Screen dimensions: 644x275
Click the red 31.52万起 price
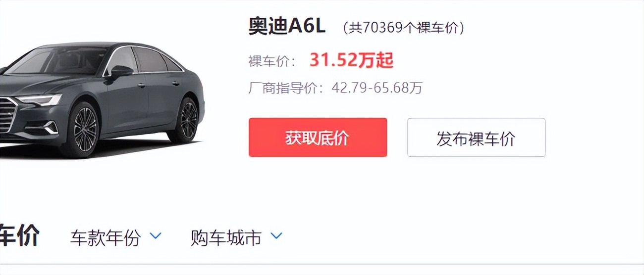point(351,60)
